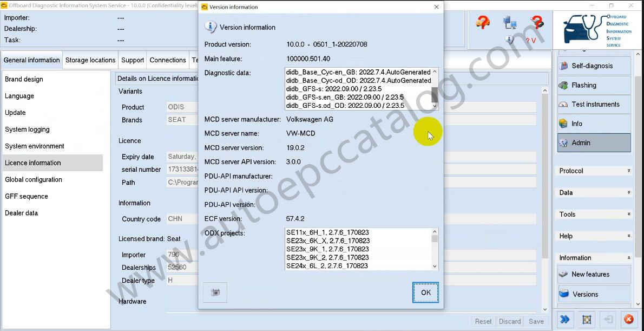Click the ODIS car stethoscope logo
The width and height of the screenshot is (644, 331).
tap(597, 30)
